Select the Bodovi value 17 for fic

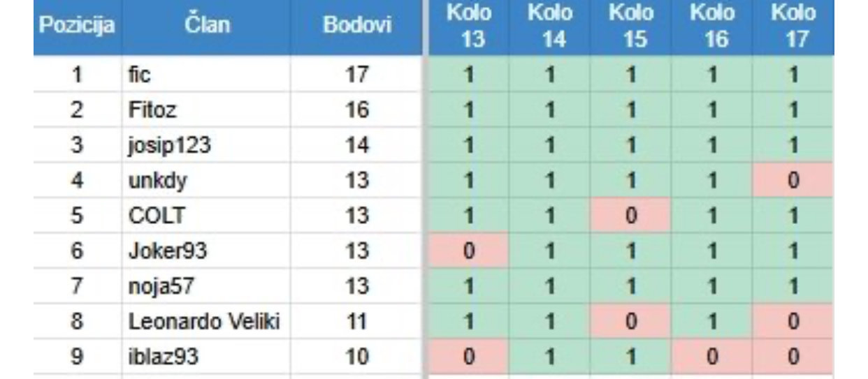tap(357, 75)
